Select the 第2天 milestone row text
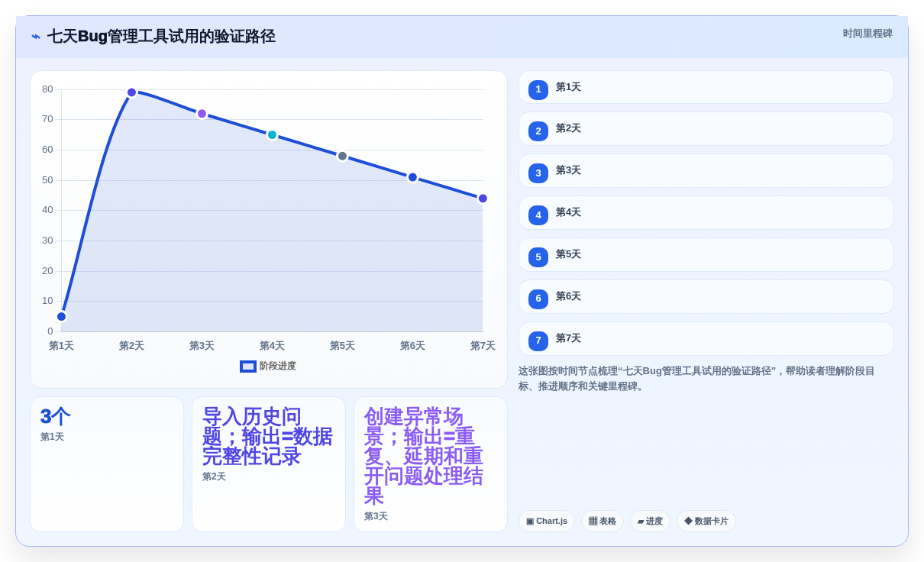The width and height of the screenshot is (924, 562). pyautogui.click(x=568, y=128)
